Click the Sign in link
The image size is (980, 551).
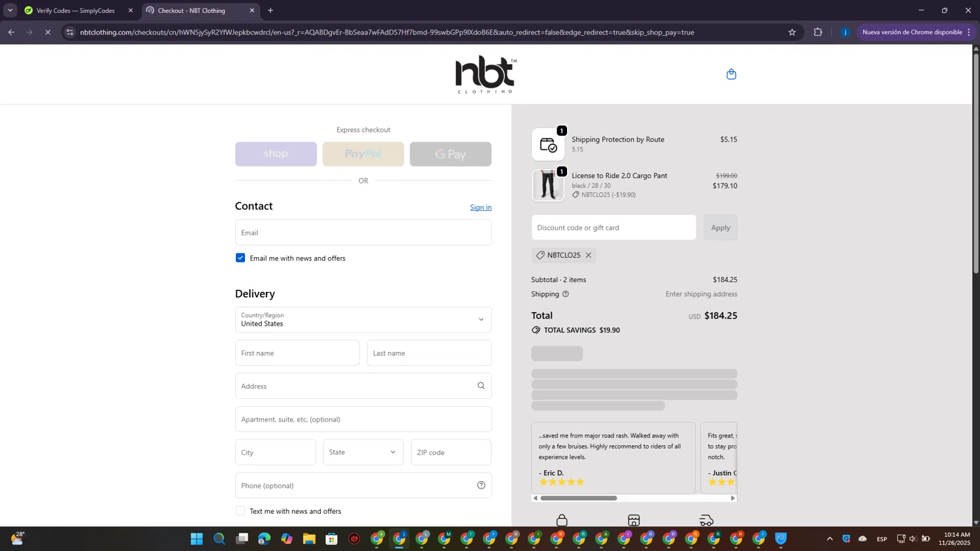[481, 208]
